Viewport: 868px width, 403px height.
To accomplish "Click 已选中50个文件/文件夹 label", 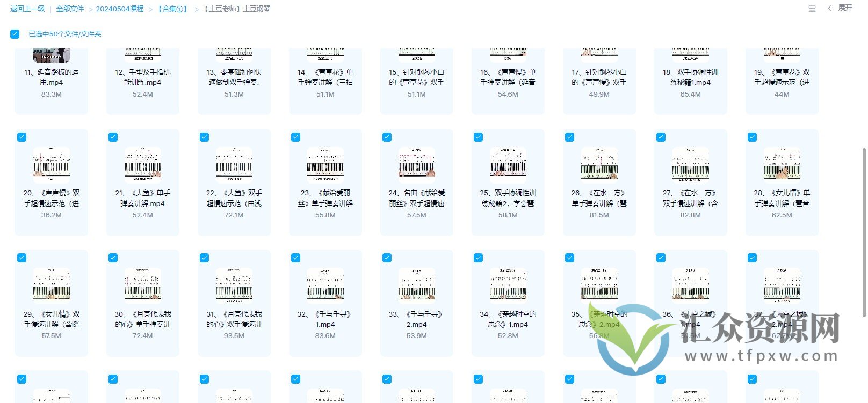I will point(65,34).
